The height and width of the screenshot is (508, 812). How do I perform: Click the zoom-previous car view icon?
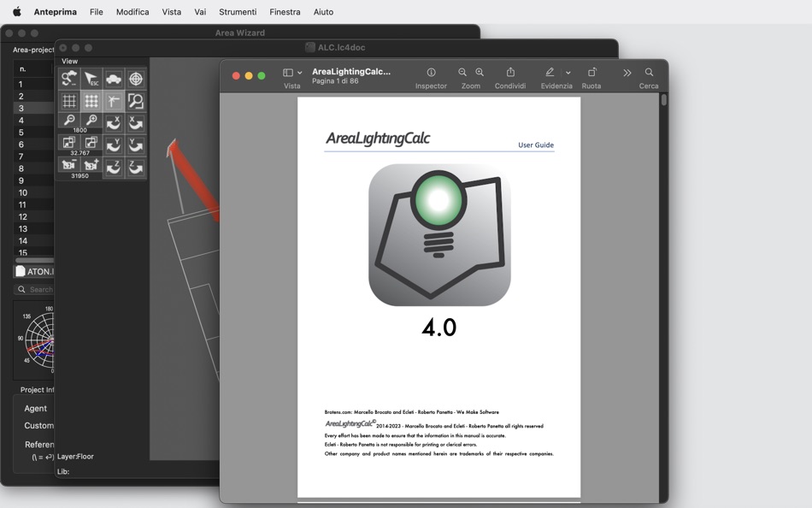coord(69,79)
